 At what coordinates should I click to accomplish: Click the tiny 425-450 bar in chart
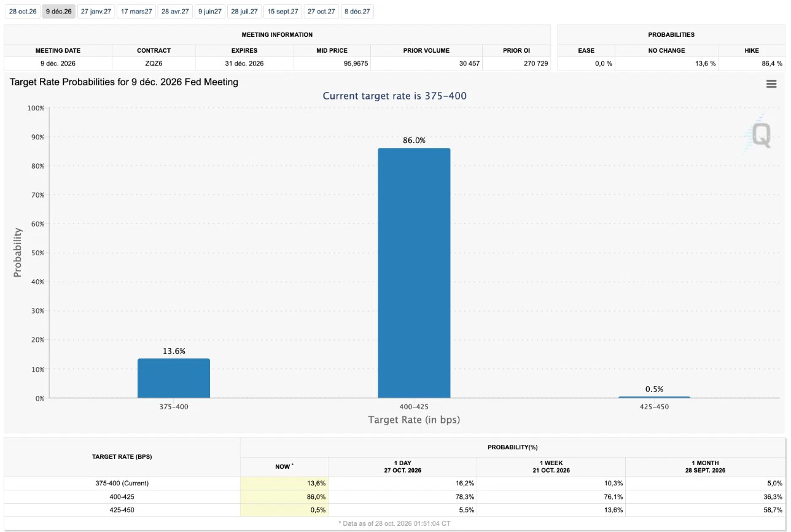[654, 397]
